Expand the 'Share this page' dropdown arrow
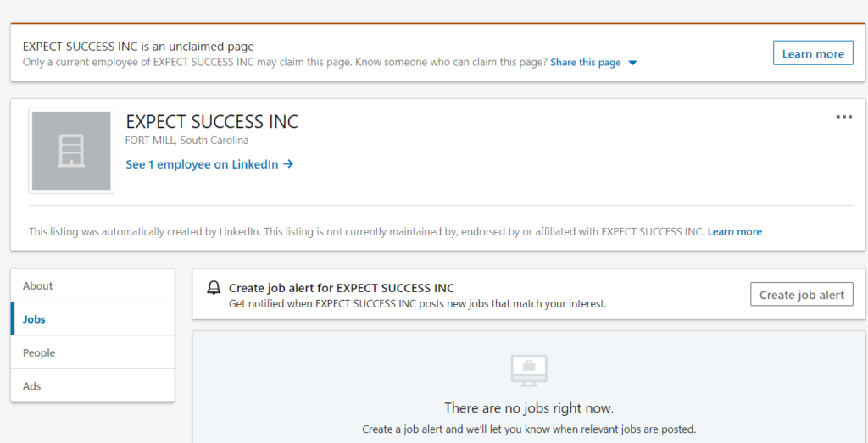 (632, 63)
